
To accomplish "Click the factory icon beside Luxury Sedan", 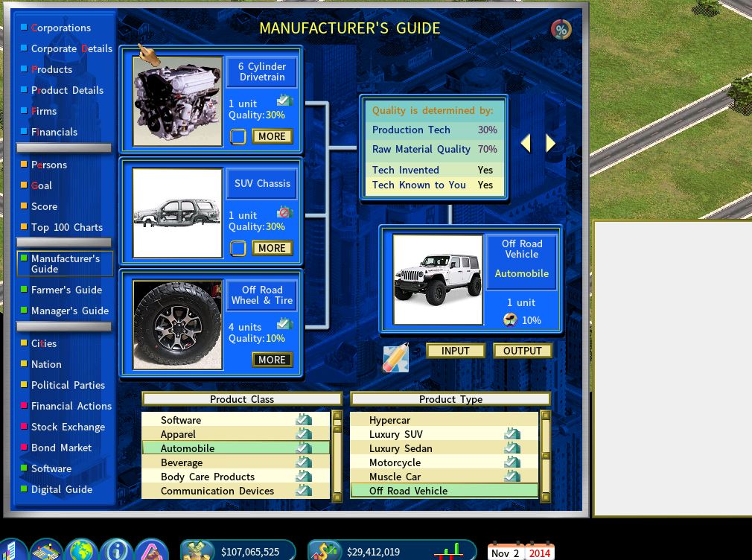I will point(512,448).
